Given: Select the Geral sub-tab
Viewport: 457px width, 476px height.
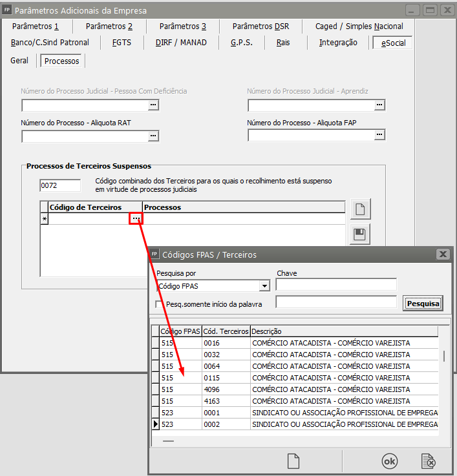Looking at the screenshot, I should pos(19,61).
